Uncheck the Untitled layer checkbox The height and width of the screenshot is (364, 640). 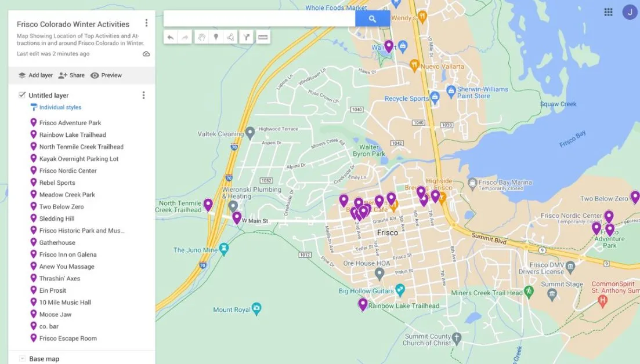click(22, 95)
